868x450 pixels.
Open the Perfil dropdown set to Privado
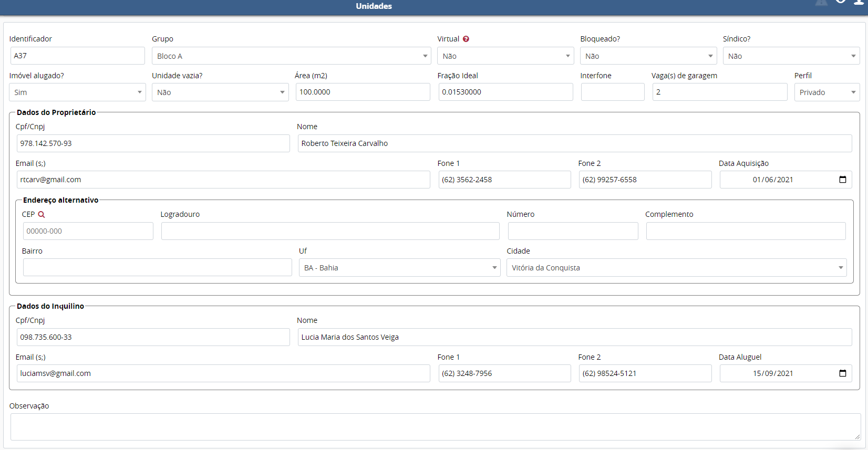(x=826, y=92)
